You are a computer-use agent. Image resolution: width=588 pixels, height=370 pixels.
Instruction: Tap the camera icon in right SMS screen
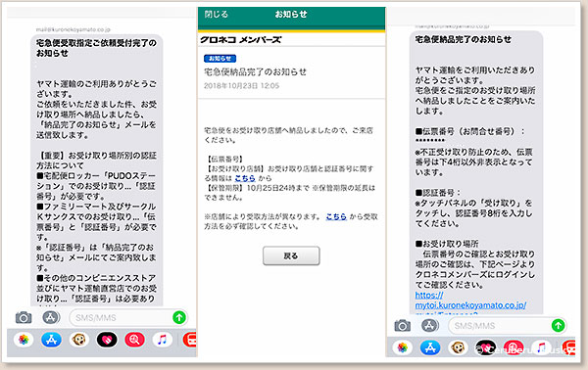click(403, 326)
